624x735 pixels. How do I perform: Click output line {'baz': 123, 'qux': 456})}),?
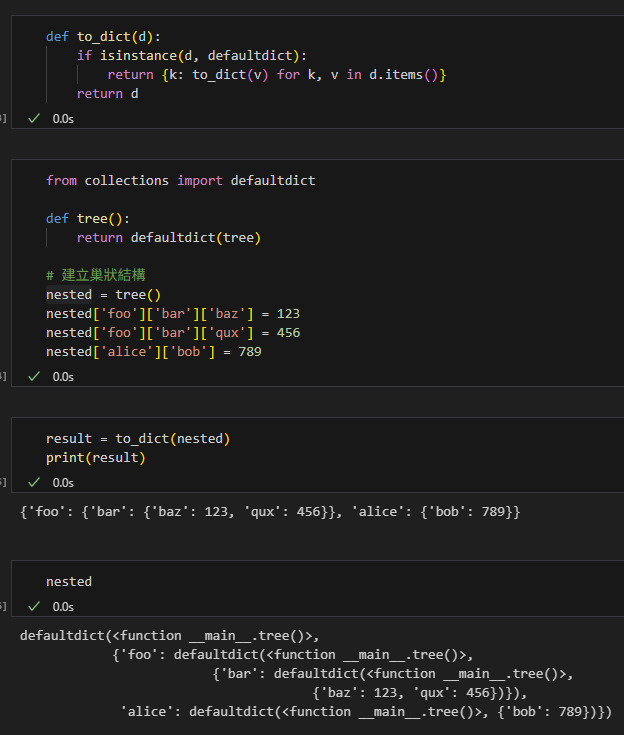pyautogui.click(x=420, y=693)
